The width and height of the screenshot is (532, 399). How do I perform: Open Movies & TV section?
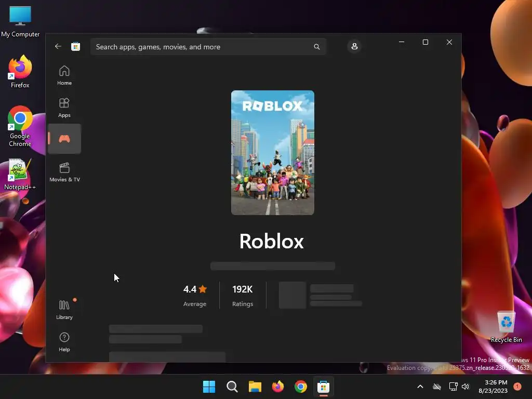click(64, 171)
